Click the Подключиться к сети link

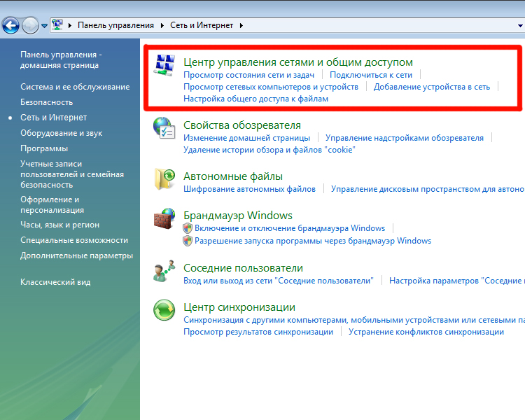[x=371, y=75]
